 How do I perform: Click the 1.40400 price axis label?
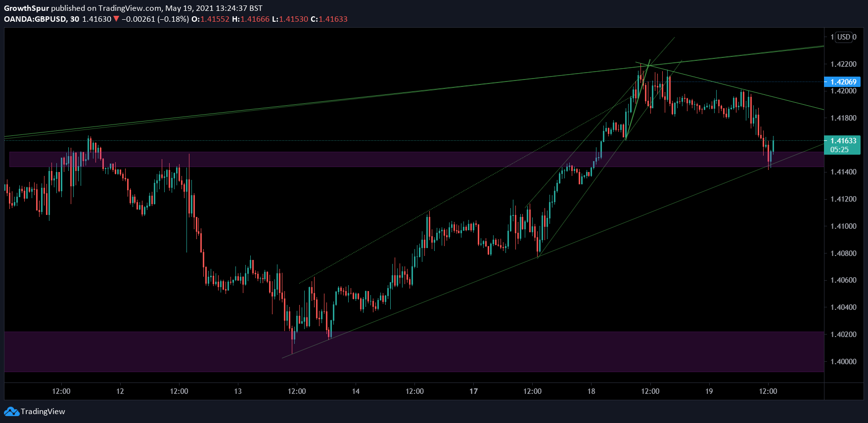pyautogui.click(x=843, y=307)
